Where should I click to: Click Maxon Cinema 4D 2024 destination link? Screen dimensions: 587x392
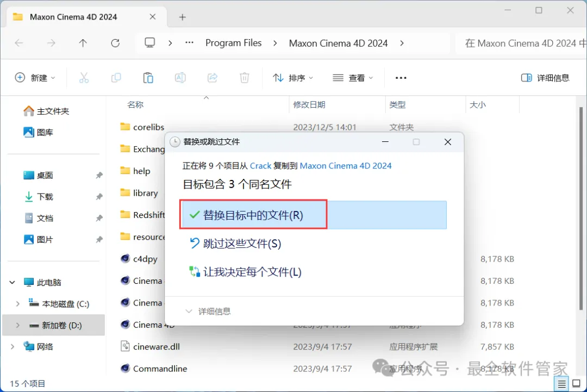tap(346, 166)
